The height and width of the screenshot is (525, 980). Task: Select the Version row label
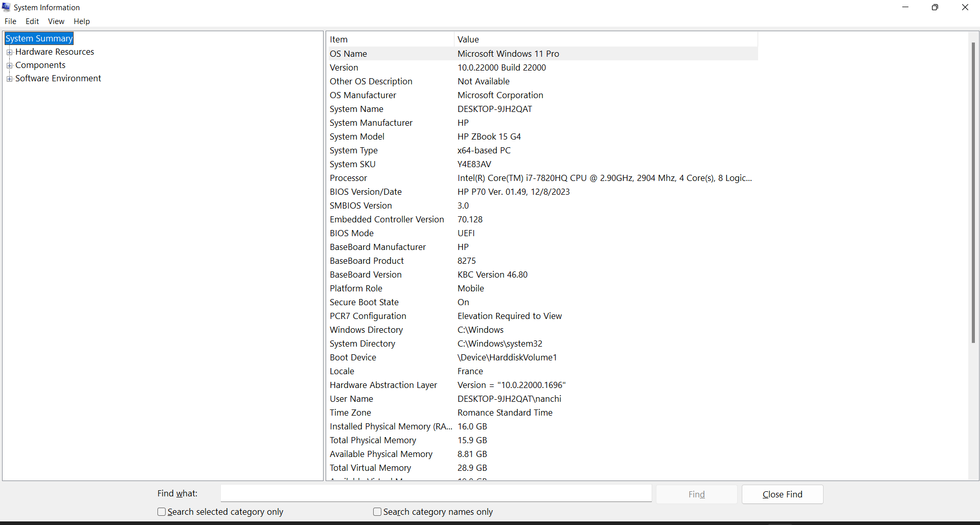344,67
